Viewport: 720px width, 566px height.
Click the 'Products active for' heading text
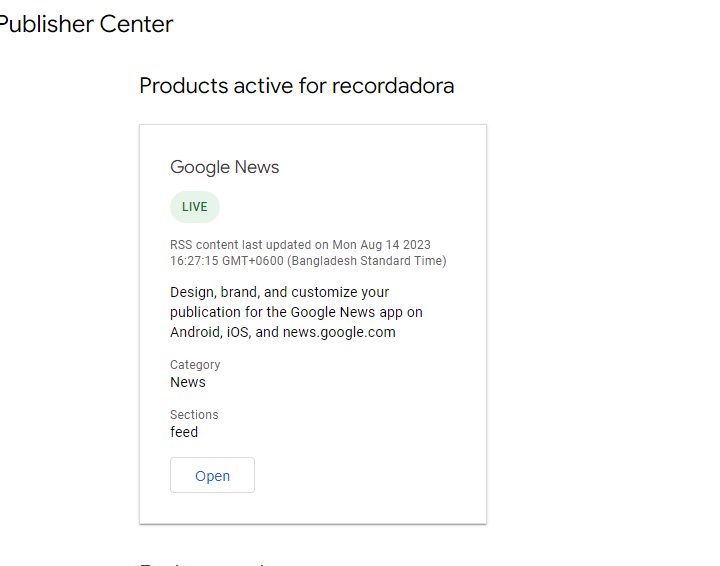tap(232, 86)
